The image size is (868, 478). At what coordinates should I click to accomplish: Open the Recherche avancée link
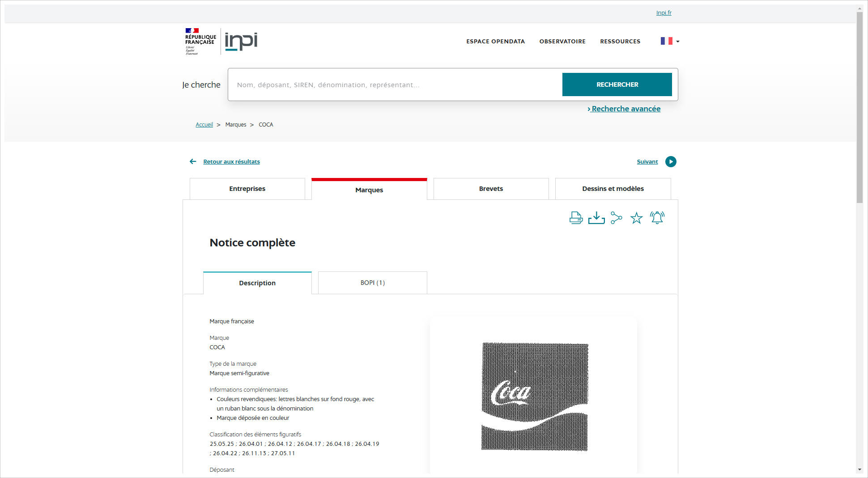tap(624, 109)
